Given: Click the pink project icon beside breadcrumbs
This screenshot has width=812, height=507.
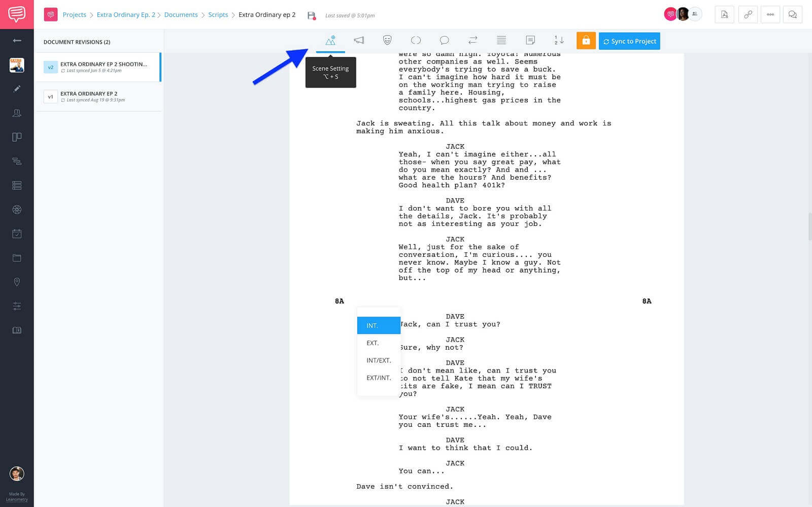Looking at the screenshot, I should [51, 15].
